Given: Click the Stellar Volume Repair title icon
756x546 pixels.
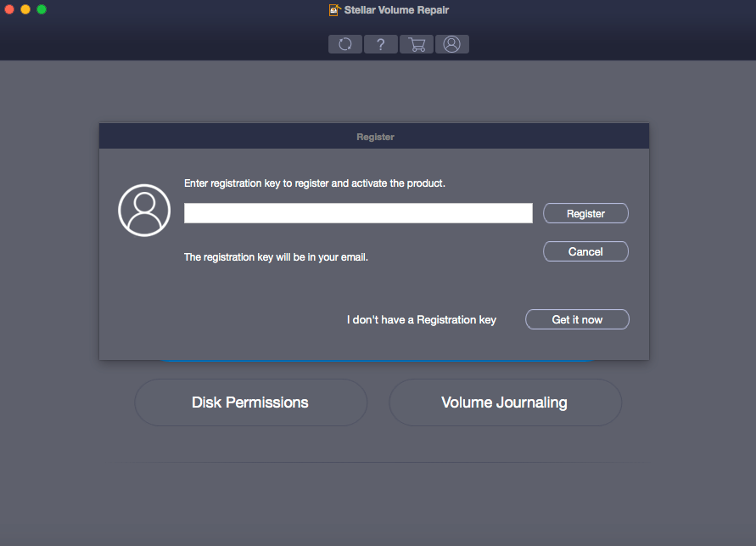Looking at the screenshot, I should [x=334, y=9].
